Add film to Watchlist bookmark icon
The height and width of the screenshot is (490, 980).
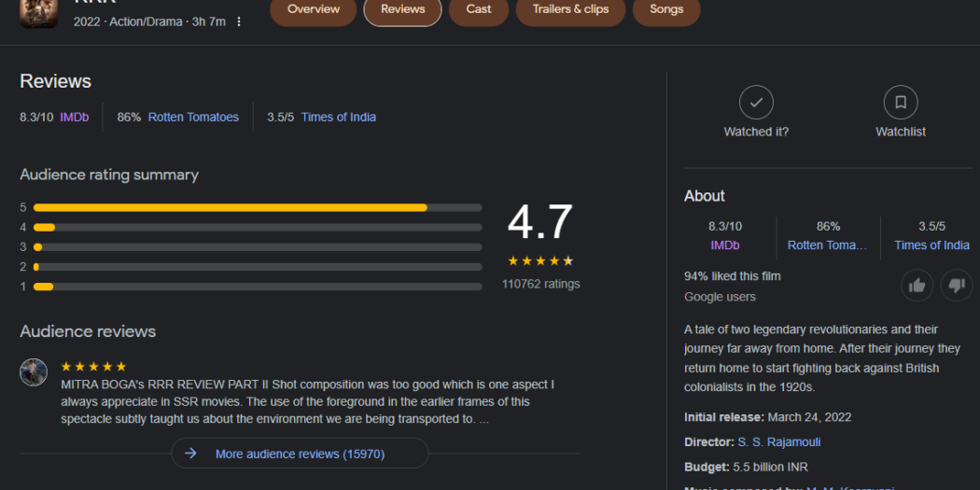pos(901,103)
